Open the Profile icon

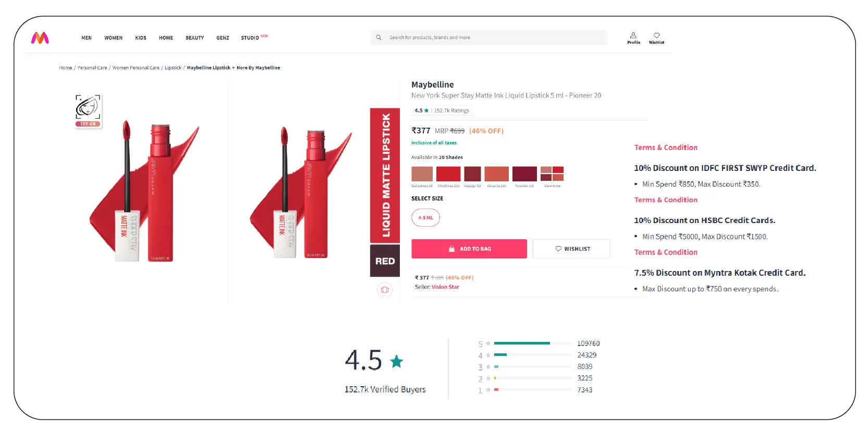(633, 38)
